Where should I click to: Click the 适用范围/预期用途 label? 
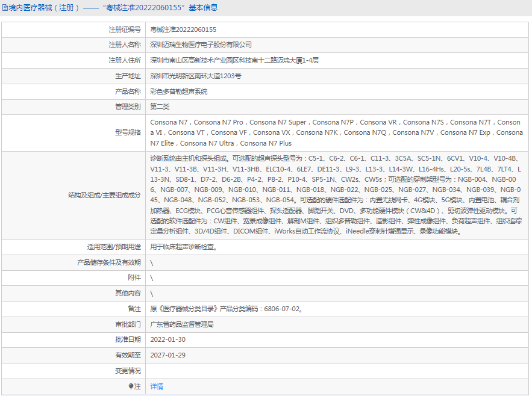pyautogui.click(x=114, y=247)
